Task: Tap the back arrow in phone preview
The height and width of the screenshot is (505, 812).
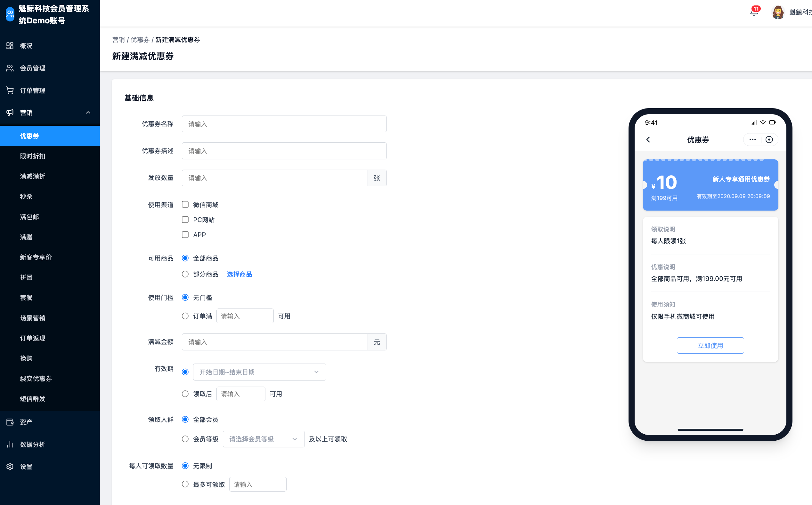Action: coord(648,140)
